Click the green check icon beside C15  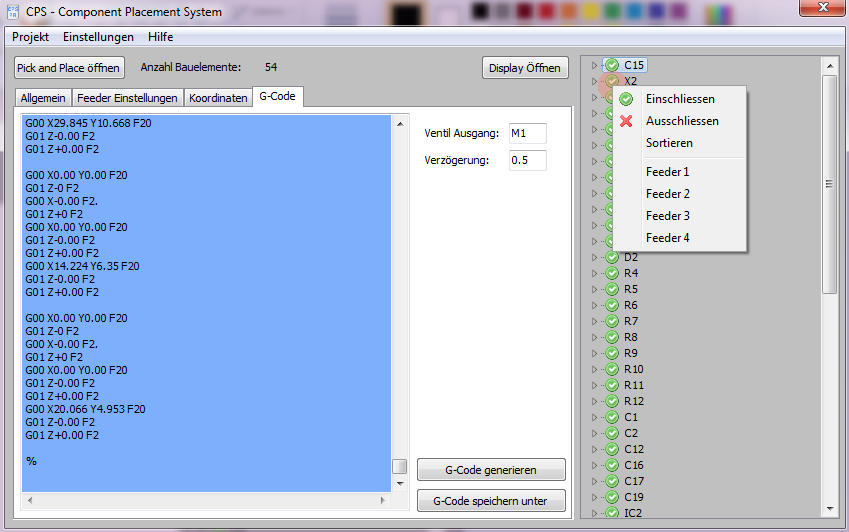tap(612, 65)
